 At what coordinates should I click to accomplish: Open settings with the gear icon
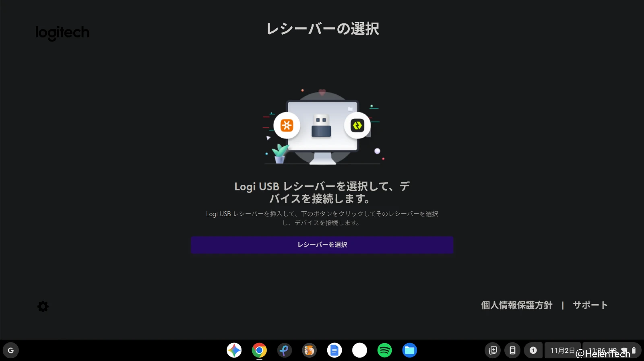pos(43,307)
